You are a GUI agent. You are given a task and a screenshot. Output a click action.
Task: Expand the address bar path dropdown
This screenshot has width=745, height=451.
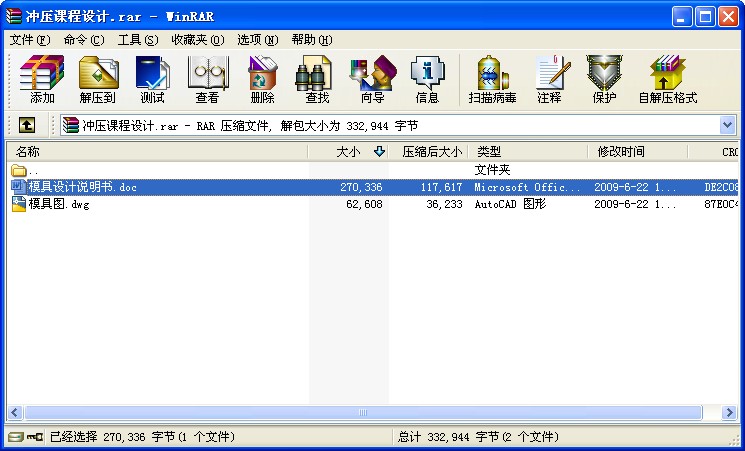click(727, 125)
